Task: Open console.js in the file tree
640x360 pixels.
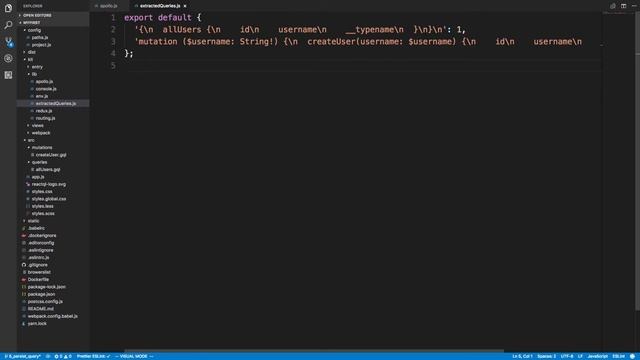Action: coord(46,89)
